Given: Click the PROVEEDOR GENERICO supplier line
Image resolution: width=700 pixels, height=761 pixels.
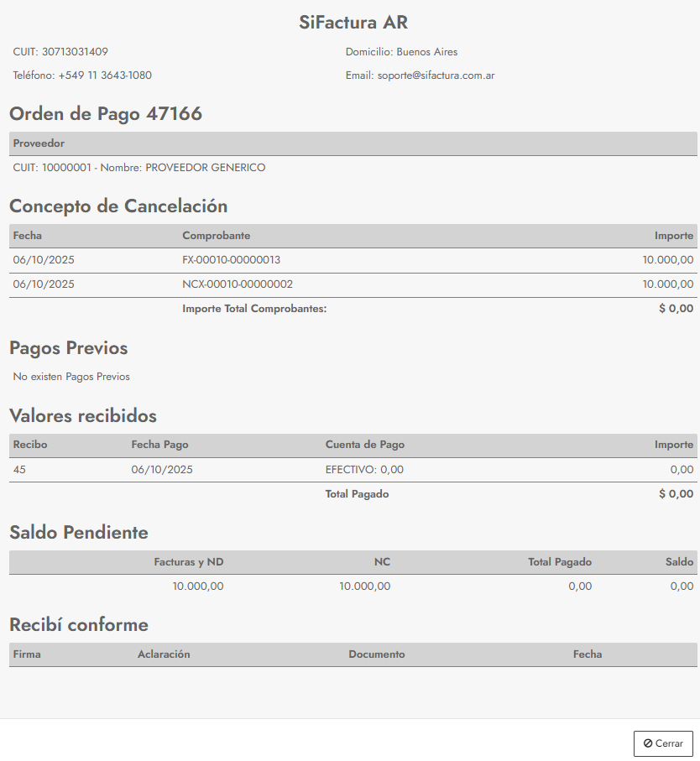Looking at the screenshot, I should pos(139,168).
